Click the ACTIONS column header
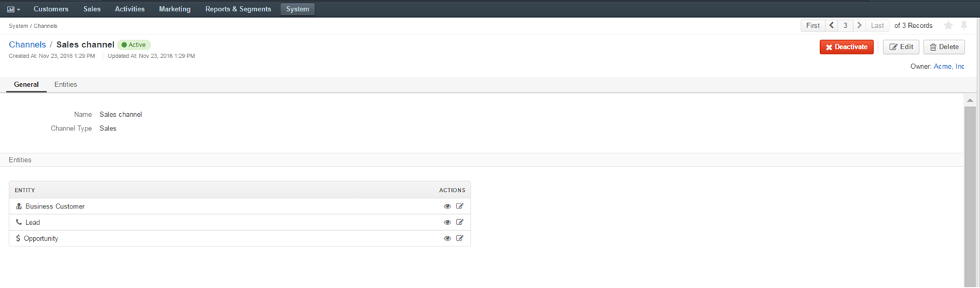The width and height of the screenshot is (980, 288). (x=452, y=190)
